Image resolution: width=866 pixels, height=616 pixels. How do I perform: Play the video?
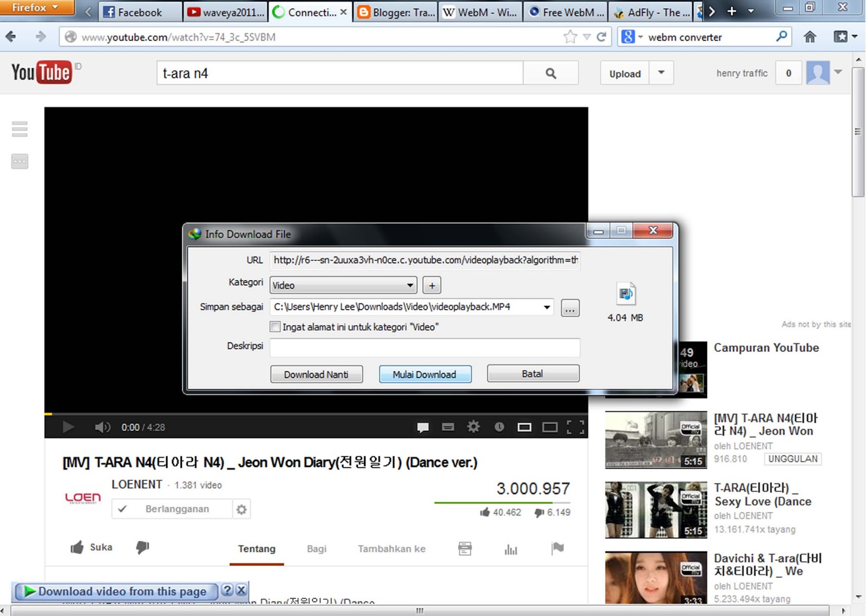point(68,427)
